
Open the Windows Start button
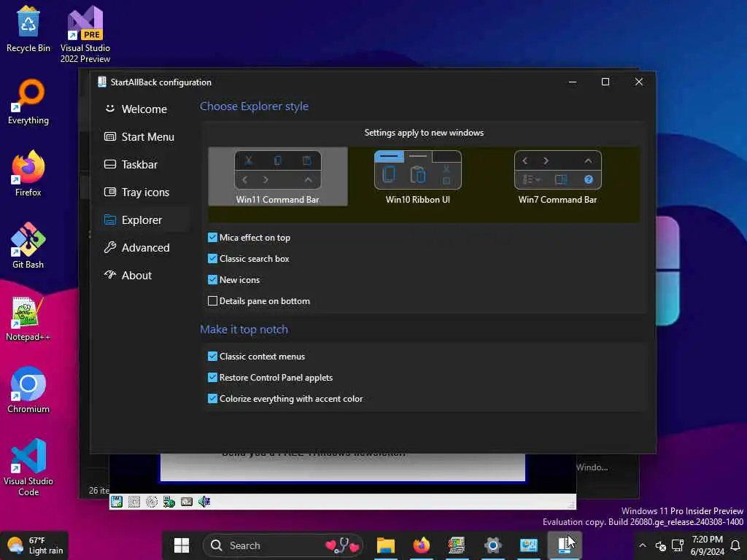(182, 545)
